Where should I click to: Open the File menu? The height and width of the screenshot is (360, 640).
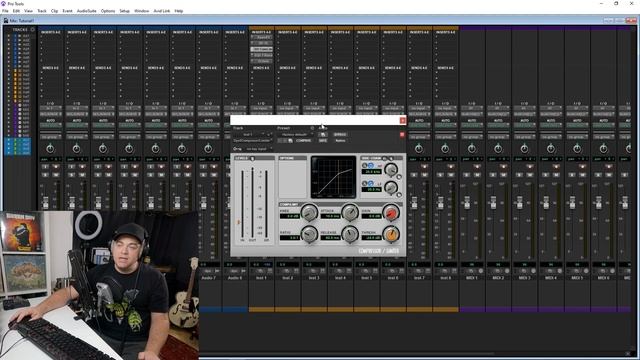click(5, 11)
